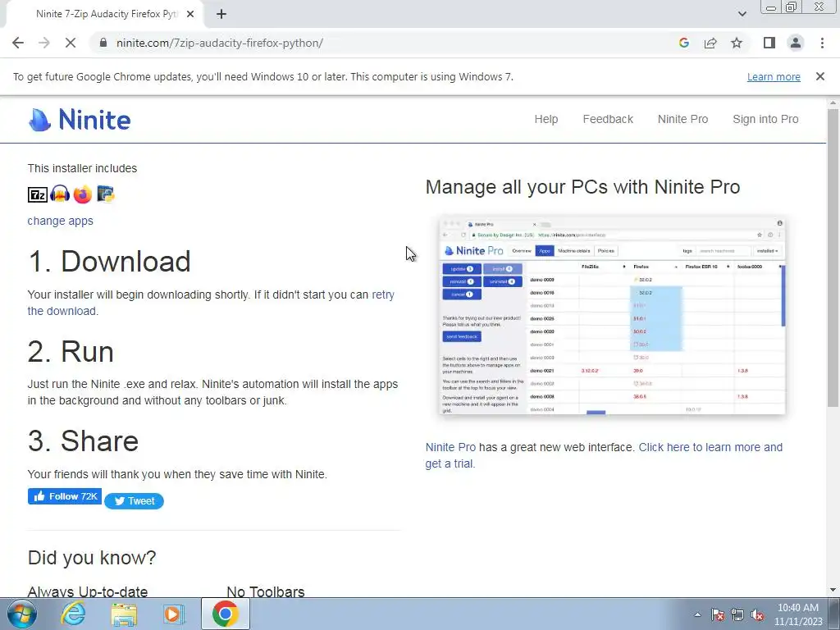The width and height of the screenshot is (840, 630).
Task: Open the Feedback page
Action: (608, 119)
